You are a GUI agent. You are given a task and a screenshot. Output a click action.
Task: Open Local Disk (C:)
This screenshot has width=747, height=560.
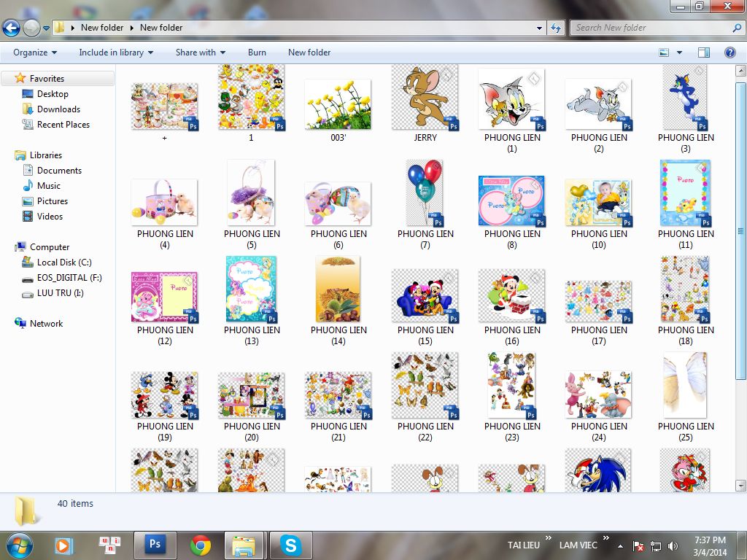point(64,262)
